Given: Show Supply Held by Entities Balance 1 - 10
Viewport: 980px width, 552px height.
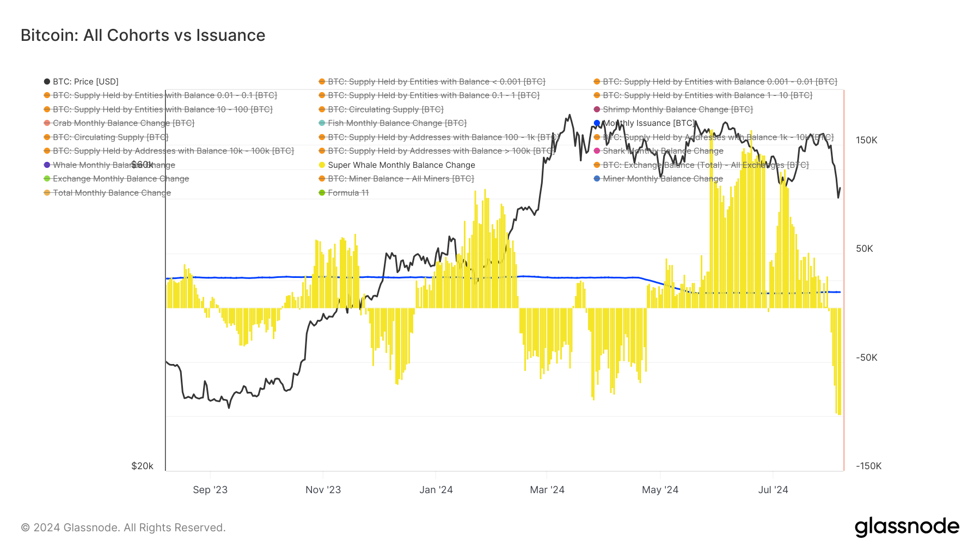Looking at the screenshot, I should pyautogui.click(x=703, y=95).
